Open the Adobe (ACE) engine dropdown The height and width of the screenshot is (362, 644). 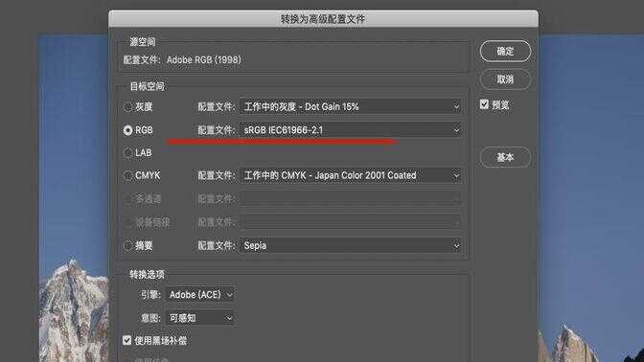coord(200,295)
